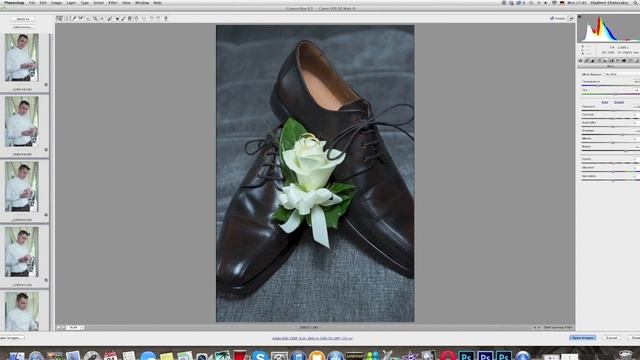Click the Blacks slider handle
This screenshot has width=640, height=360.
625,151
